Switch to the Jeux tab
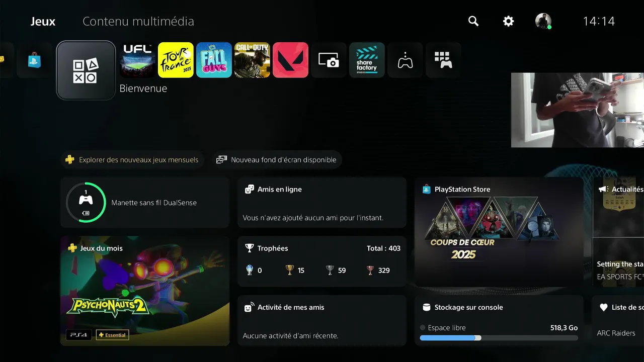Image resolution: width=644 pixels, height=362 pixels. click(x=43, y=22)
